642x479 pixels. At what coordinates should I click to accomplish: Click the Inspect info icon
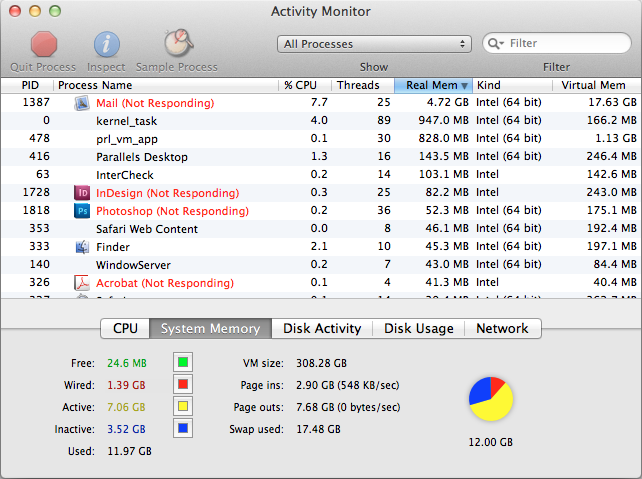point(106,44)
